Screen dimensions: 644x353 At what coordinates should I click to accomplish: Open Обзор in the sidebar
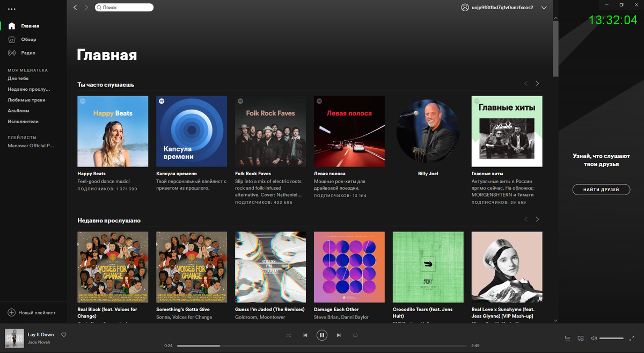(28, 39)
